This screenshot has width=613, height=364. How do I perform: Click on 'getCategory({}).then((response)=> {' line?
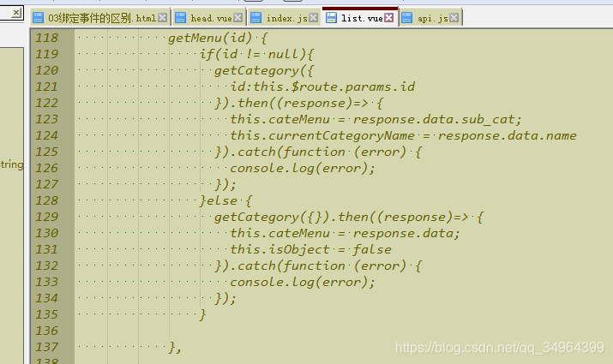click(x=349, y=218)
